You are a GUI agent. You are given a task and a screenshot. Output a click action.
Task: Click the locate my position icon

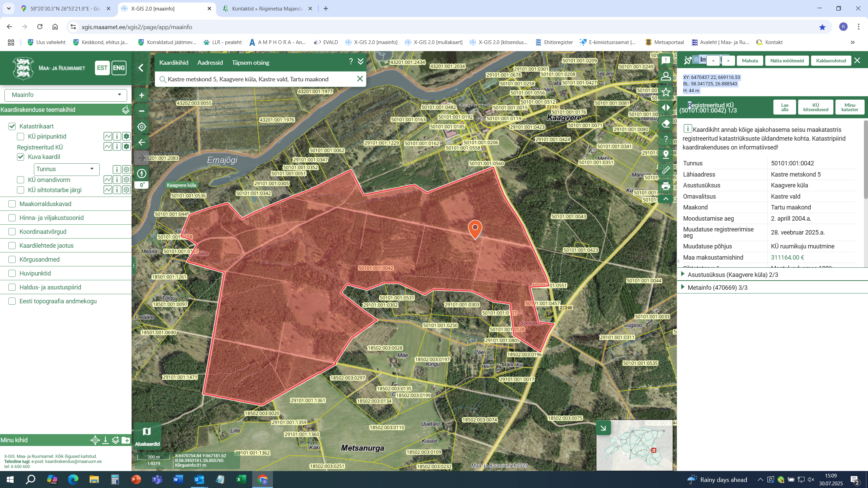point(142,127)
